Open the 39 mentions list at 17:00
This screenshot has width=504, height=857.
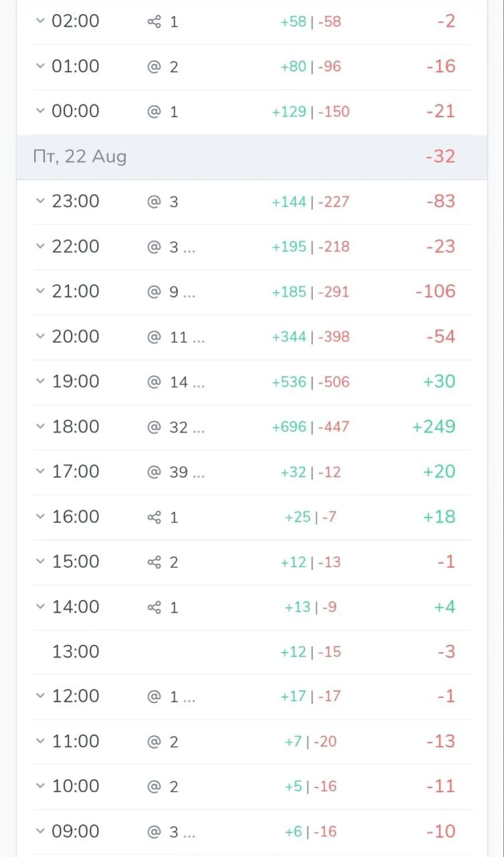[187, 473]
